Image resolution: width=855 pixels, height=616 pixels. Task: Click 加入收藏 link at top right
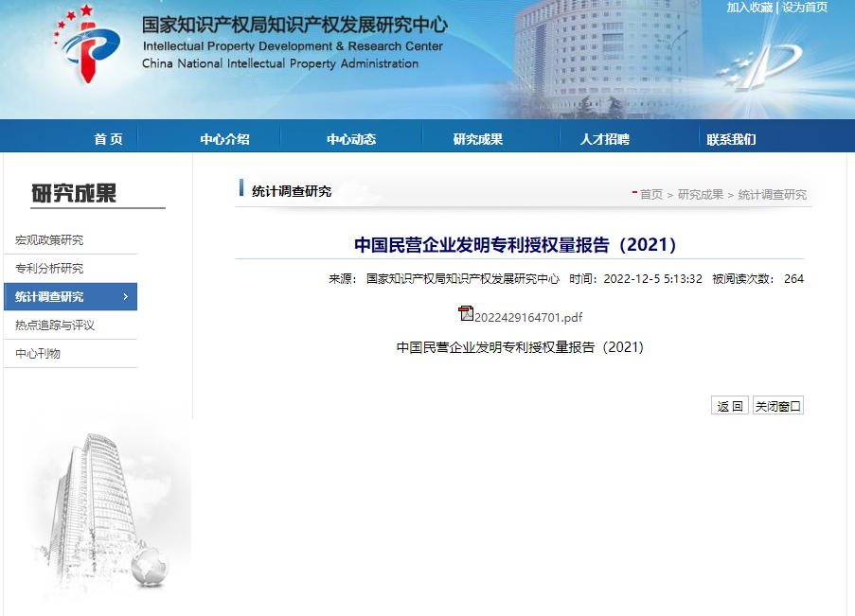750,8
